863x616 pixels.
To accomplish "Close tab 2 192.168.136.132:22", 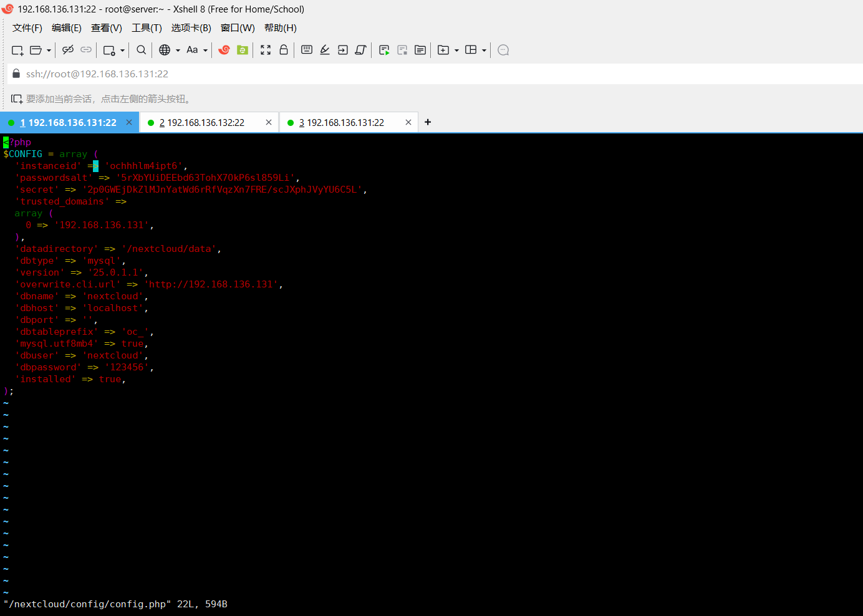I will click(269, 122).
